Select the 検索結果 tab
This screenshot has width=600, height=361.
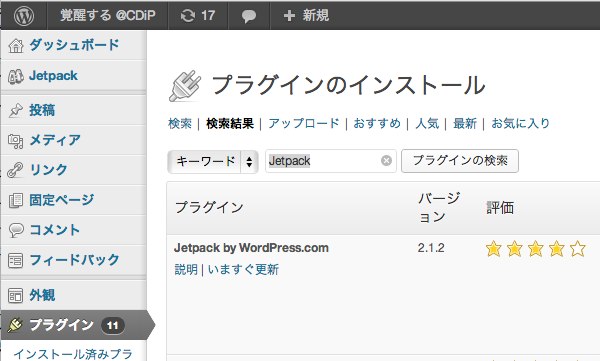pos(230,124)
